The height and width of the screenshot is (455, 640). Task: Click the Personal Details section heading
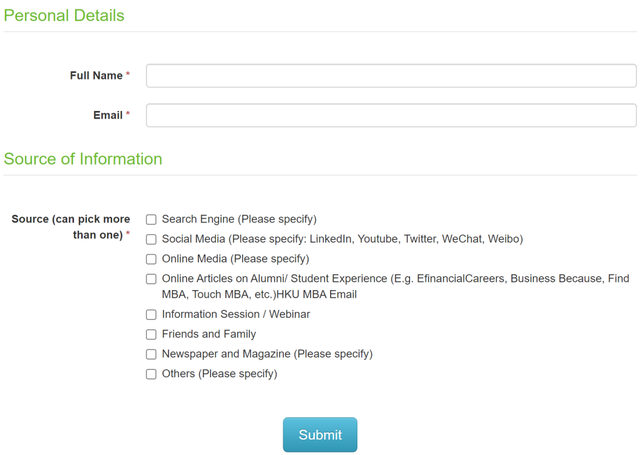click(64, 16)
